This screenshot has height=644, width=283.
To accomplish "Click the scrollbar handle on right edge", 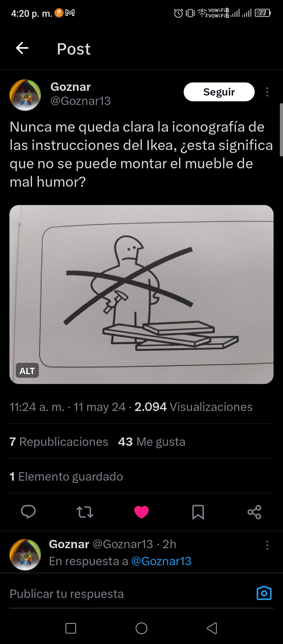I will (x=281, y=130).
